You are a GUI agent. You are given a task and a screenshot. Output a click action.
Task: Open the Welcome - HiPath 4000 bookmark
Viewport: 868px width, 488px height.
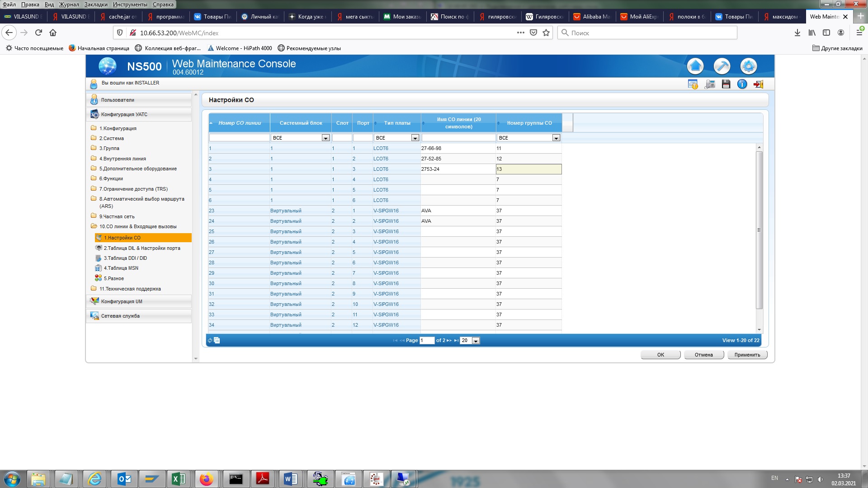click(240, 48)
